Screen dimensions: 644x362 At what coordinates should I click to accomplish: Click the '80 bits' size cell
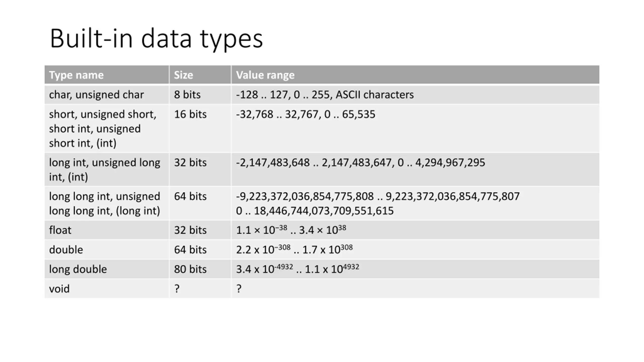[x=200, y=269]
